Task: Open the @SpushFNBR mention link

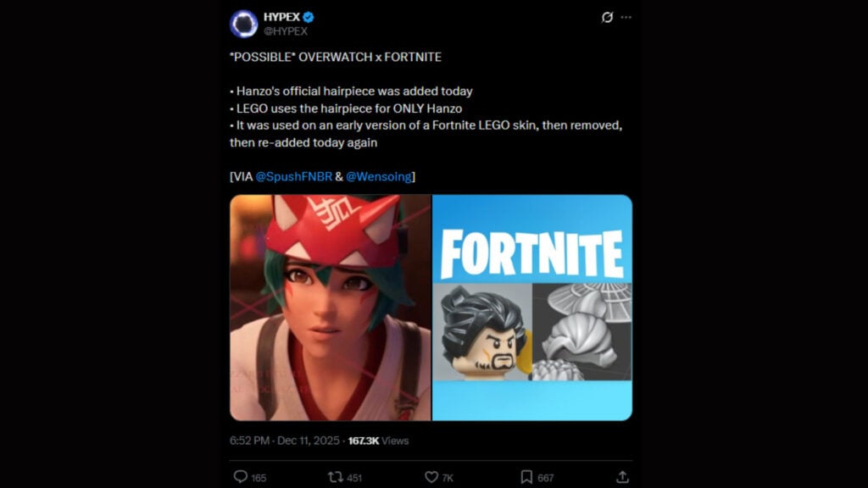Action: click(x=295, y=177)
